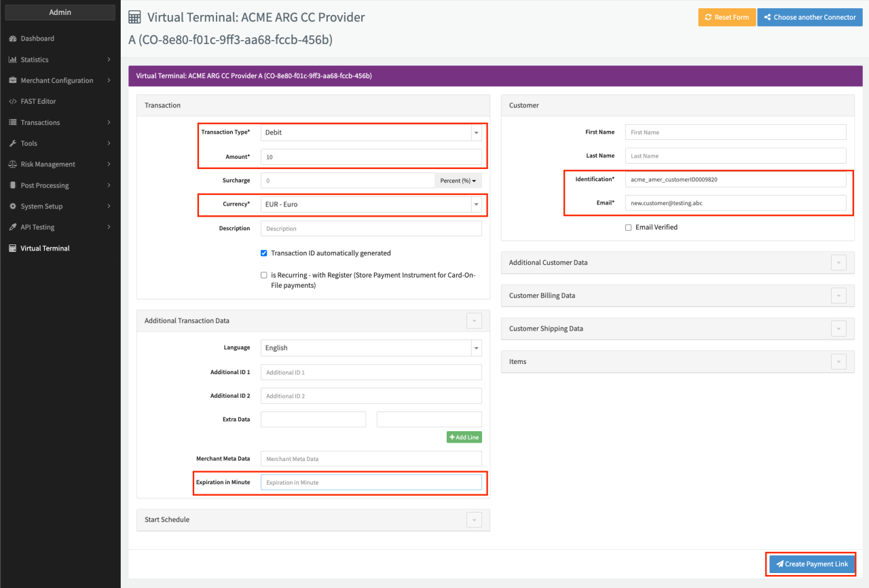Click the Risk Management scales icon
Image resolution: width=869 pixels, height=588 pixels.
point(12,164)
